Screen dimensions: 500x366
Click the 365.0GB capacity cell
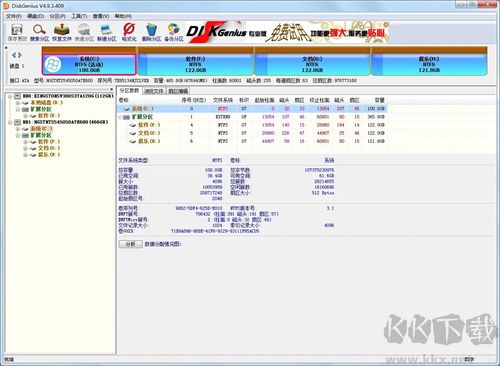click(376, 117)
